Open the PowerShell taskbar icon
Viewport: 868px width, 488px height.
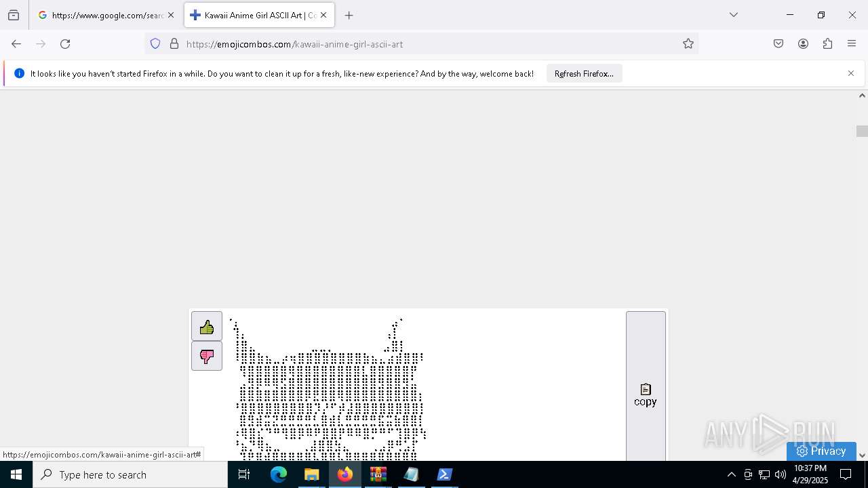tap(445, 474)
